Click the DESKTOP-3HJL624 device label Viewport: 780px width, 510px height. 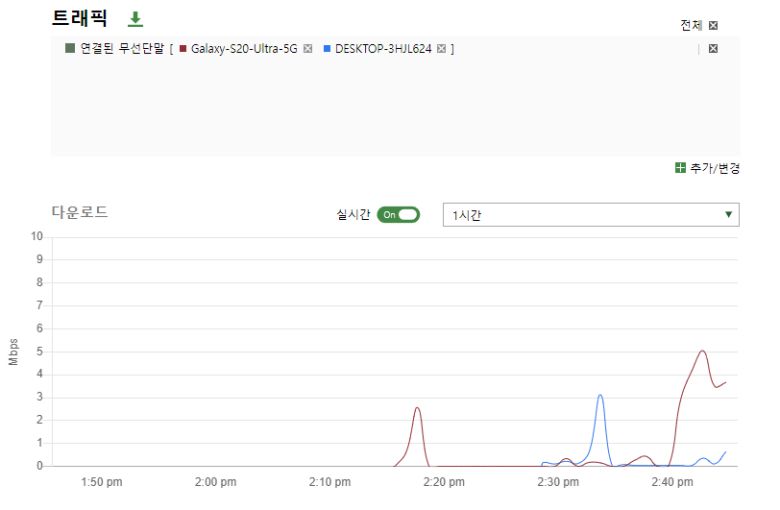[x=383, y=48]
